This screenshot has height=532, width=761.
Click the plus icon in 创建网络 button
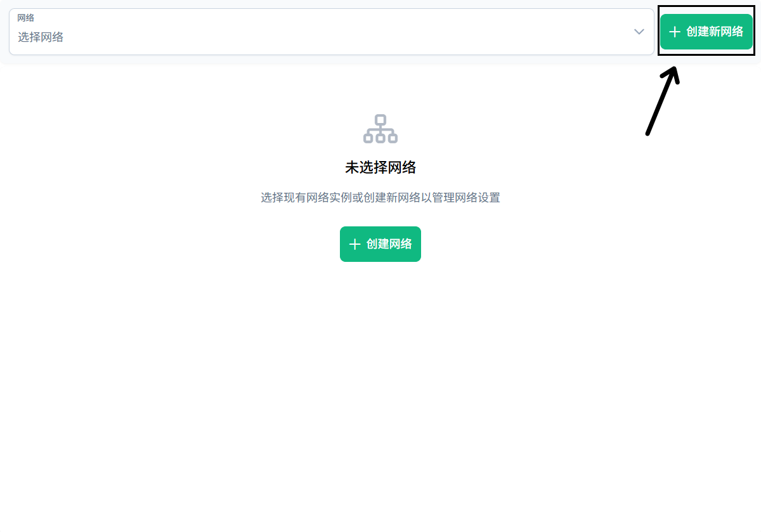354,244
